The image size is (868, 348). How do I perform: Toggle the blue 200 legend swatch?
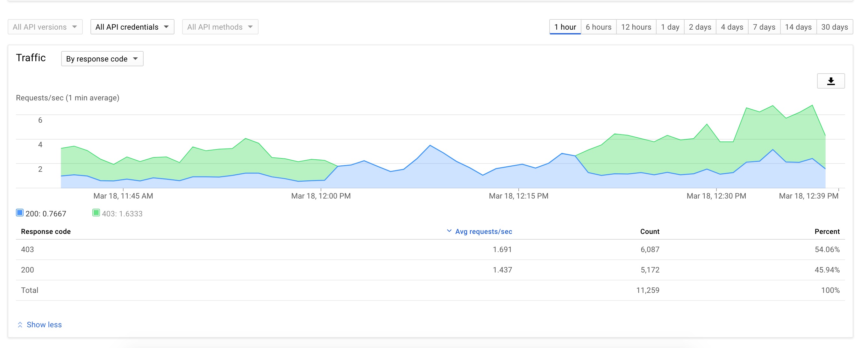point(19,213)
